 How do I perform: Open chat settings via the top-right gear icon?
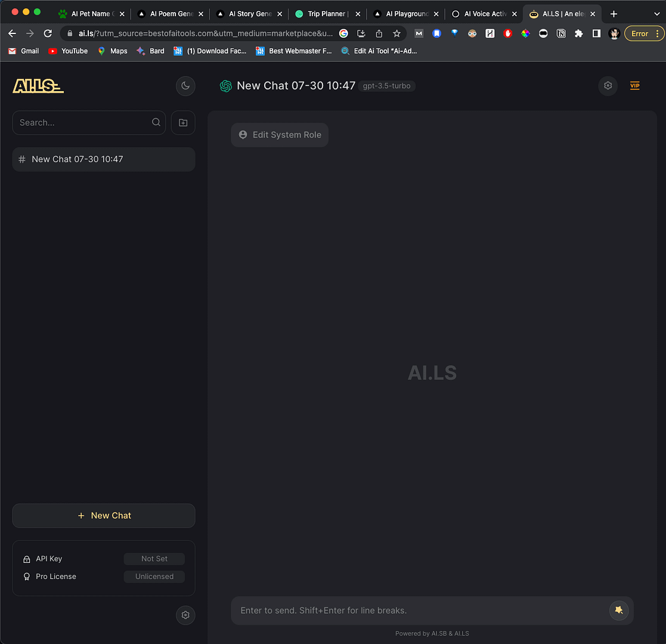click(x=608, y=85)
